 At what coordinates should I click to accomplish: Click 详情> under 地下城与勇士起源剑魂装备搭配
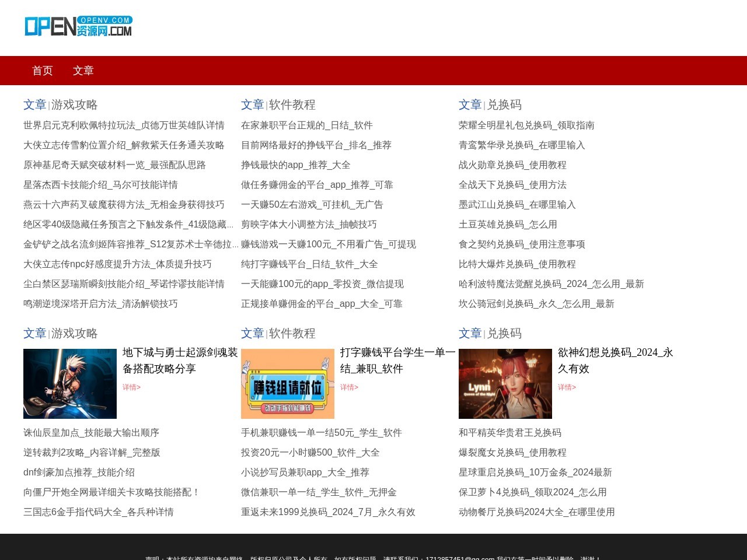point(131,387)
